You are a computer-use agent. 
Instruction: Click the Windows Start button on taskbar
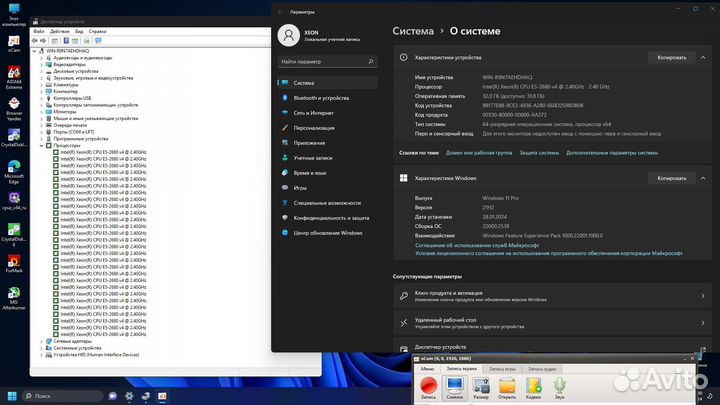pos(12,396)
